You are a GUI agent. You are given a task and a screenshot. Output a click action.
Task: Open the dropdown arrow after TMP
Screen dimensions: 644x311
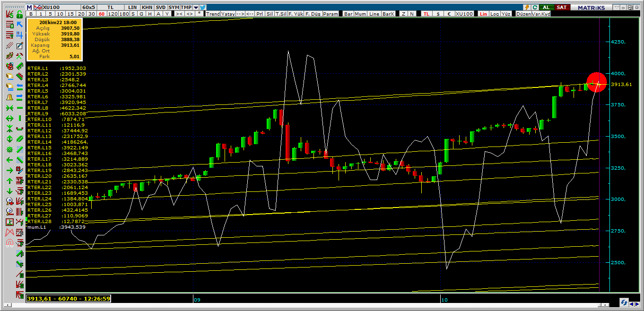[x=196, y=8]
